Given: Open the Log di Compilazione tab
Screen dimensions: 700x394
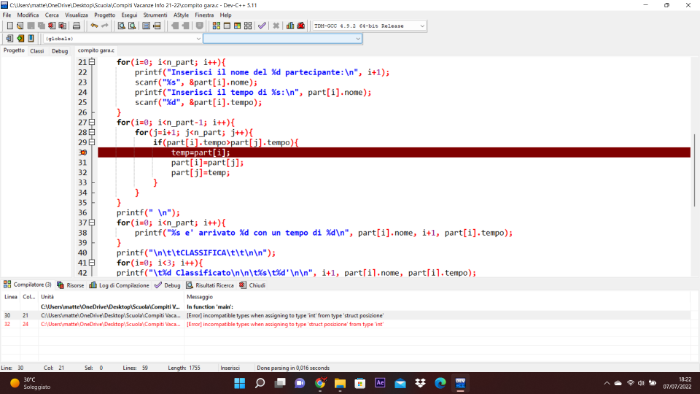Looking at the screenshot, I should pos(119,285).
